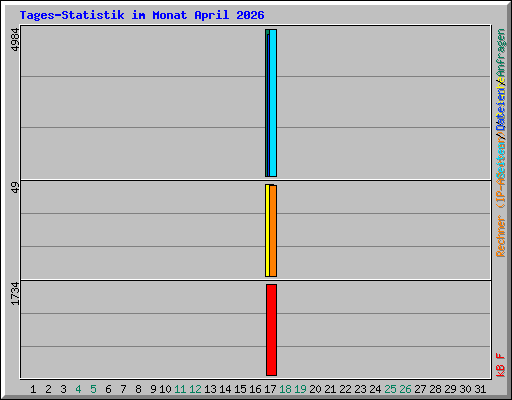
Task: Click day label 16 on the x-axis
Action: (255, 389)
